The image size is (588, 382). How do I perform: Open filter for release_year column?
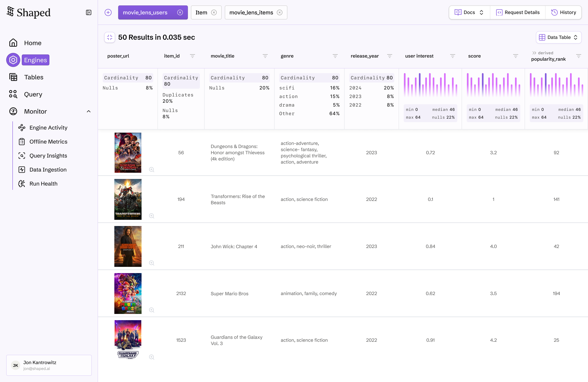390,56
